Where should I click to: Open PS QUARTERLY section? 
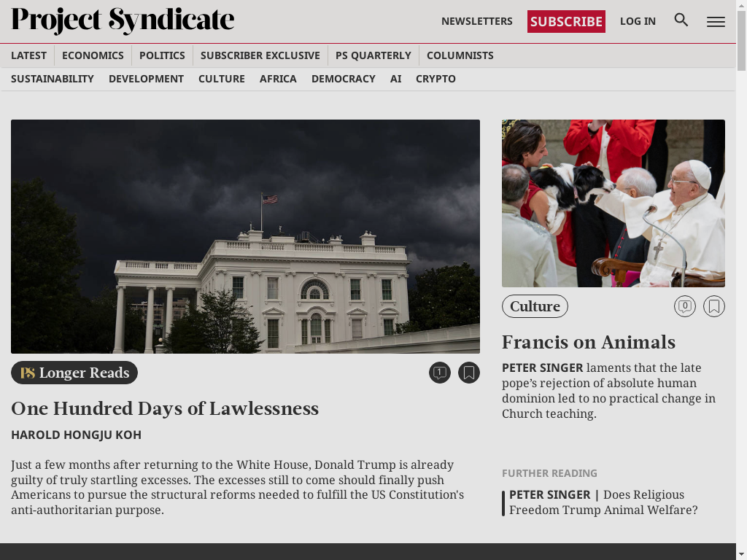pos(373,55)
